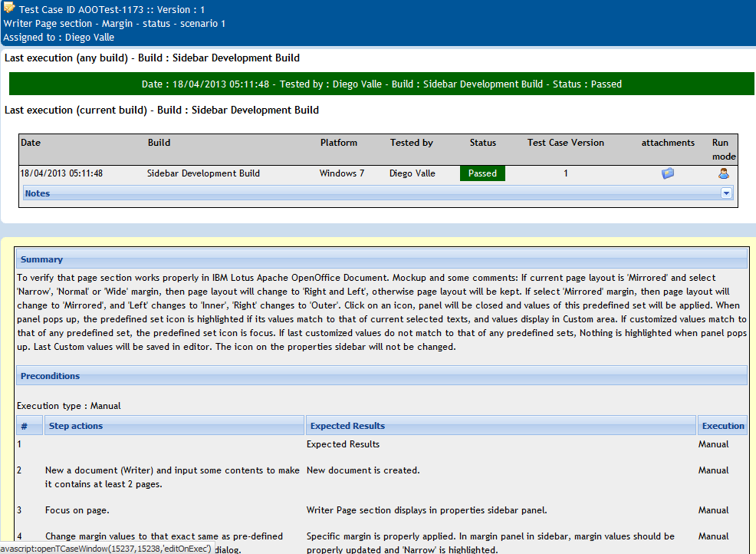The width and height of the screenshot is (756, 554).
Task: Click the # column header in steps table
Action: point(29,426)
